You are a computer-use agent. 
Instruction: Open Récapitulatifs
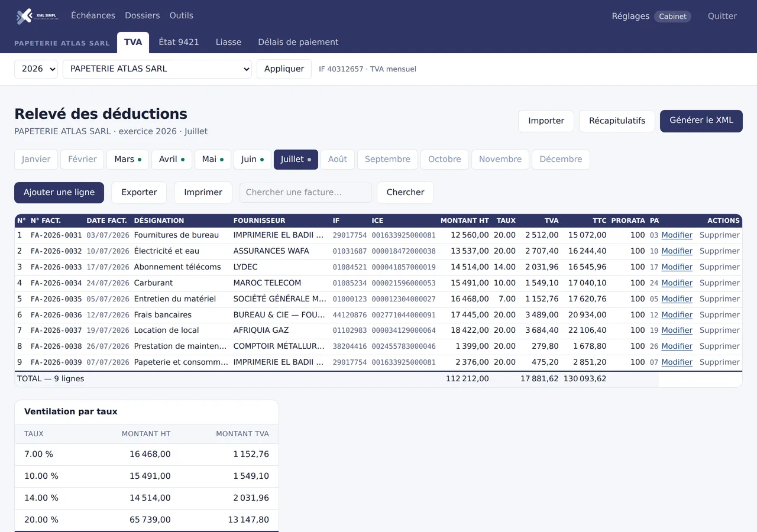617,121
